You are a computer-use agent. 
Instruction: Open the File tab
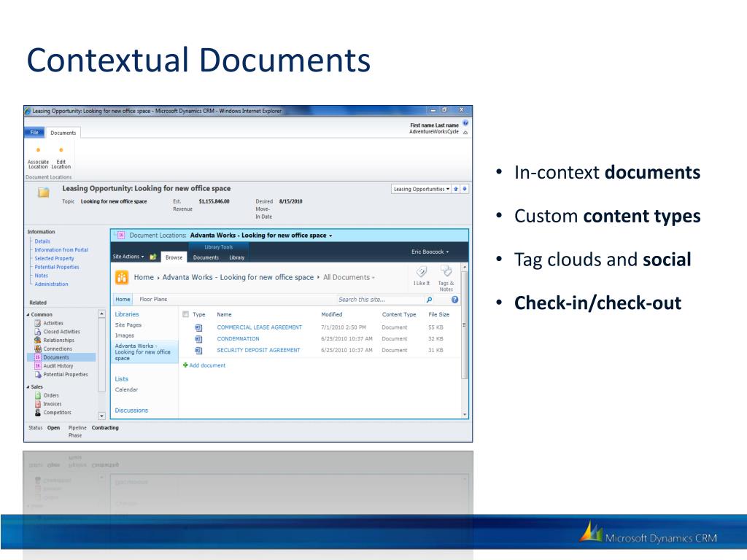coord(34,133)
